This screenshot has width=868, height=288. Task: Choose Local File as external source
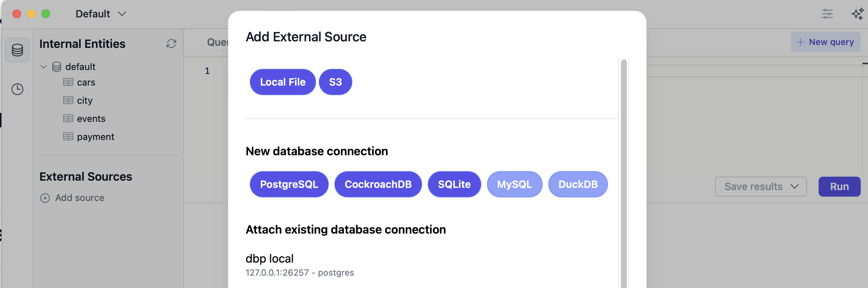click(x=283, y=82)
